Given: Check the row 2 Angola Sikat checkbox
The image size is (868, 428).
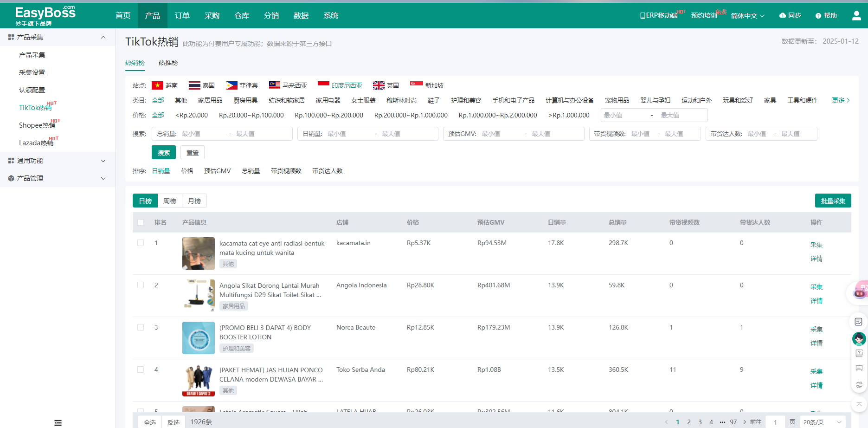Looking at the screenshot, I should (x=141, y=285).
